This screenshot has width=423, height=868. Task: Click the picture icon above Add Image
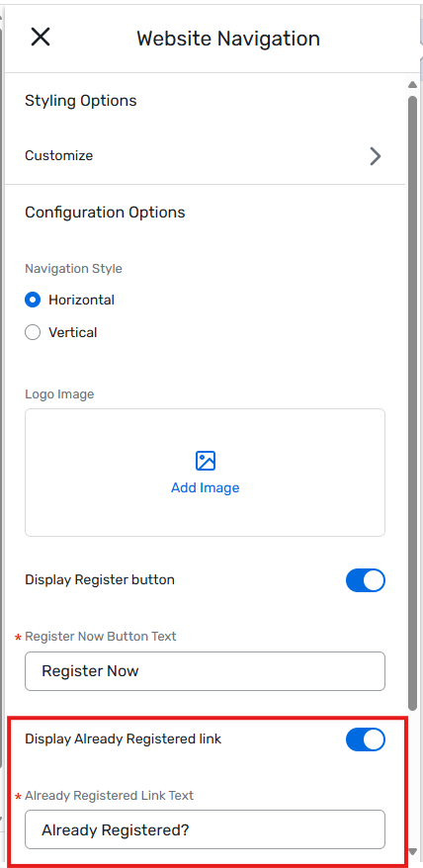pyautogui.click(x=206, y=461)
